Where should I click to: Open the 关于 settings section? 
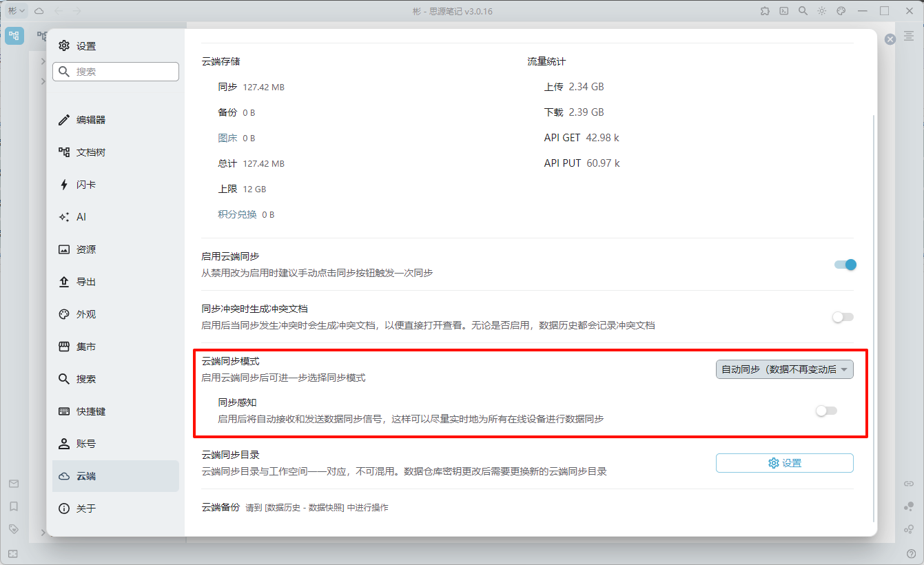(116, 508)
